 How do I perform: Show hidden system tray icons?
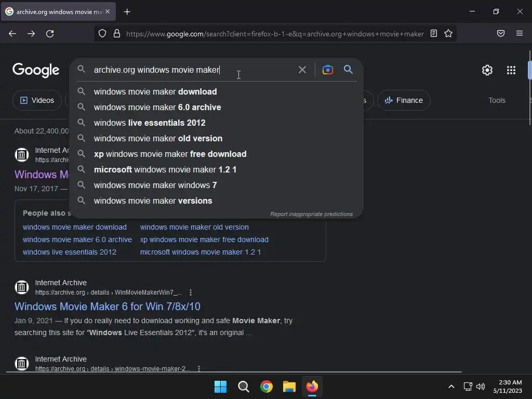pos(451,387)
